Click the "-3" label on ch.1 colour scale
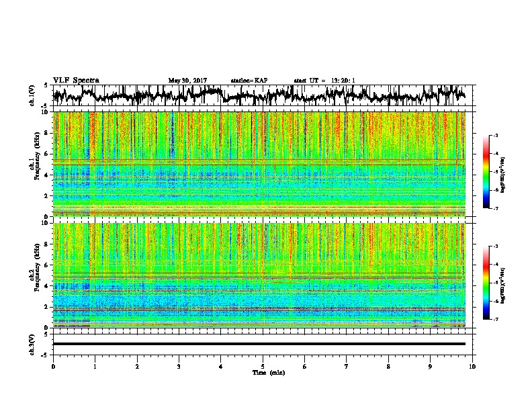532x411 pixels. click(495, 135)
